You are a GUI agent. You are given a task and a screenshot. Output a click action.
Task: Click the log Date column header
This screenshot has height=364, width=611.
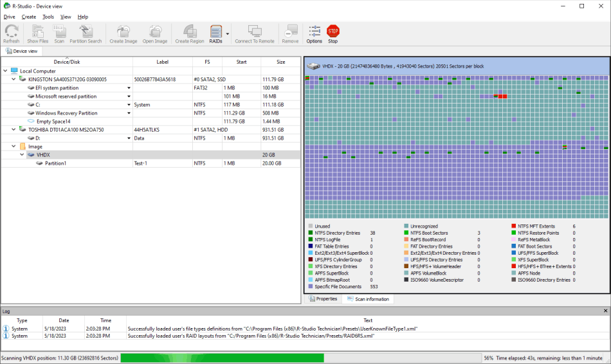click(64, 320)
